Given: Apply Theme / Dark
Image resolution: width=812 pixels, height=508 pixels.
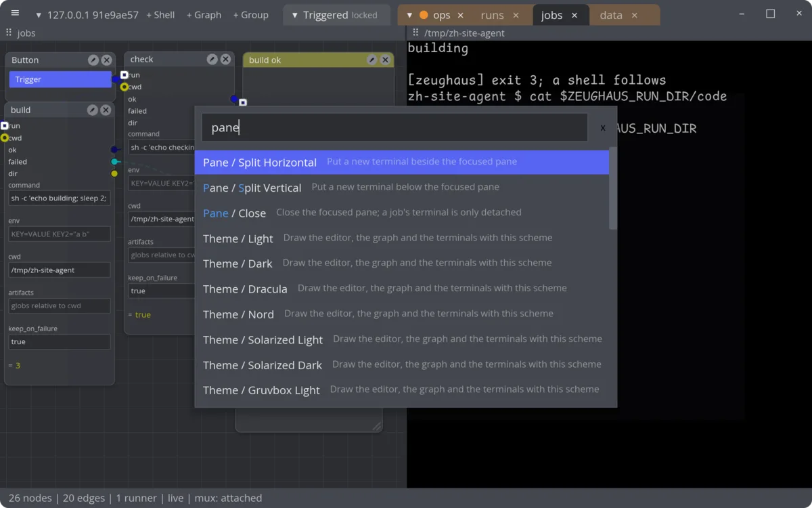Looking at the screenshot, I should [402, 263].
